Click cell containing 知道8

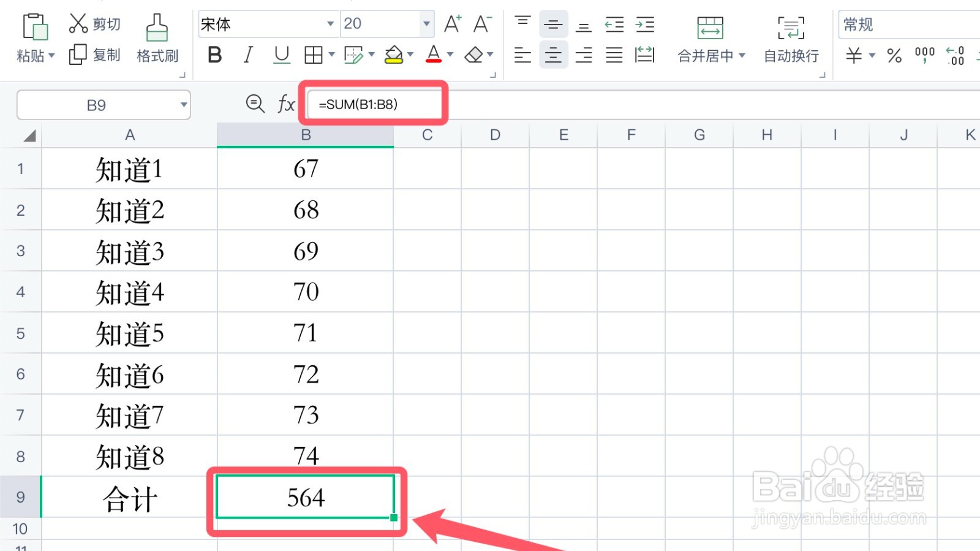129,456
